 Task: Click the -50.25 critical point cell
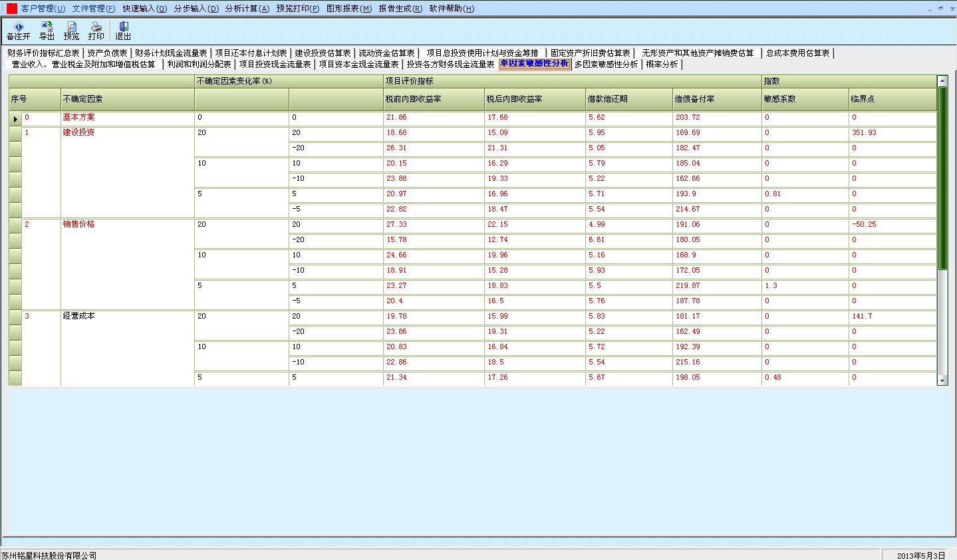[892, 225]
